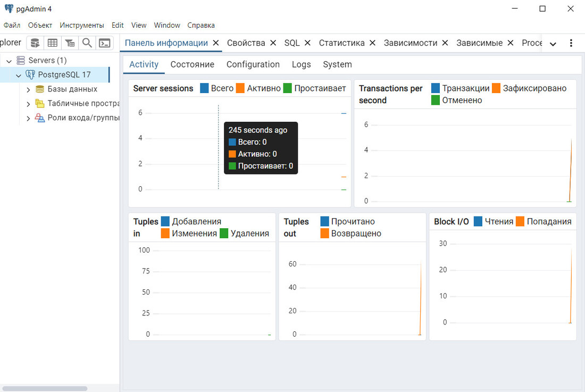Close the Панель информации tab
The width and height of the screenshot is (585, 392).
[215, 43]
